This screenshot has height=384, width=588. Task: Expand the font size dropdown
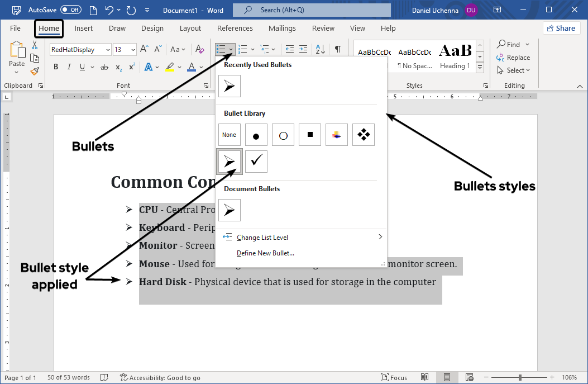(x=133, y=50)
